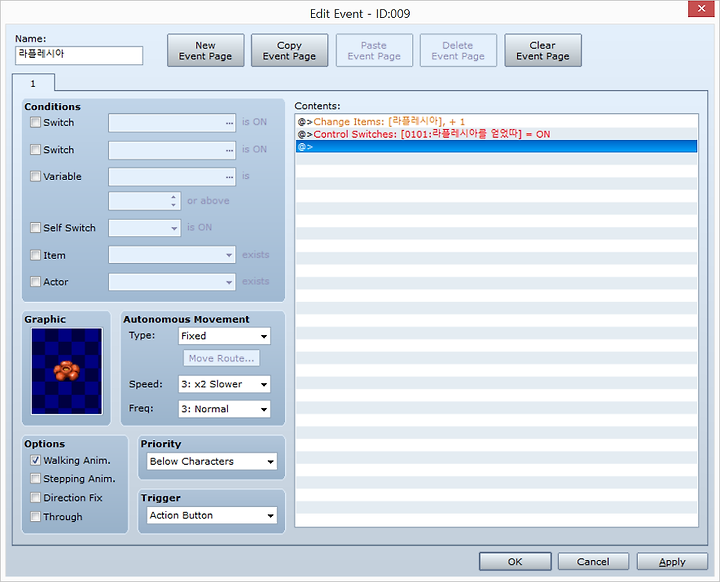This screenshot has height=582, width=720.
Task: Close the Edit Event dialog
Action: click(x=701, y=9)
